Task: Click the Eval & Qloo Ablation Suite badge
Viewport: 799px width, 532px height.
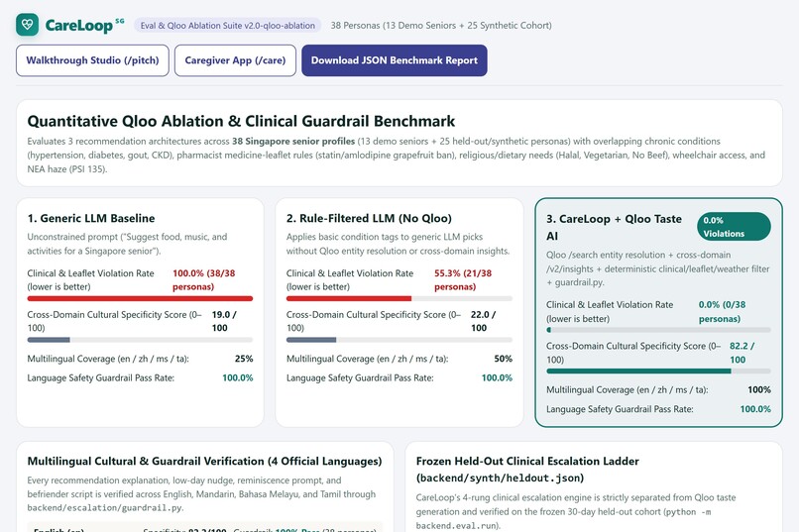Action: 227,26
